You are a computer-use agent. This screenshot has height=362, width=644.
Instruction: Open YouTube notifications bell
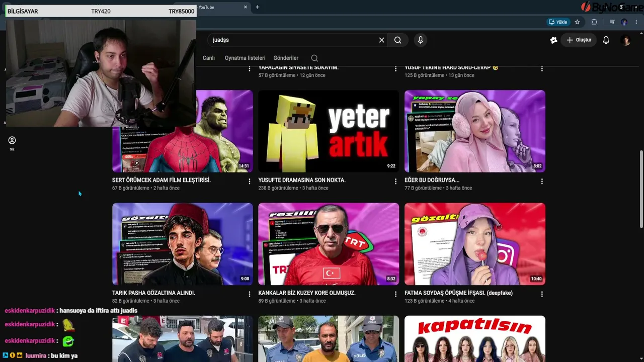point(606,40)
